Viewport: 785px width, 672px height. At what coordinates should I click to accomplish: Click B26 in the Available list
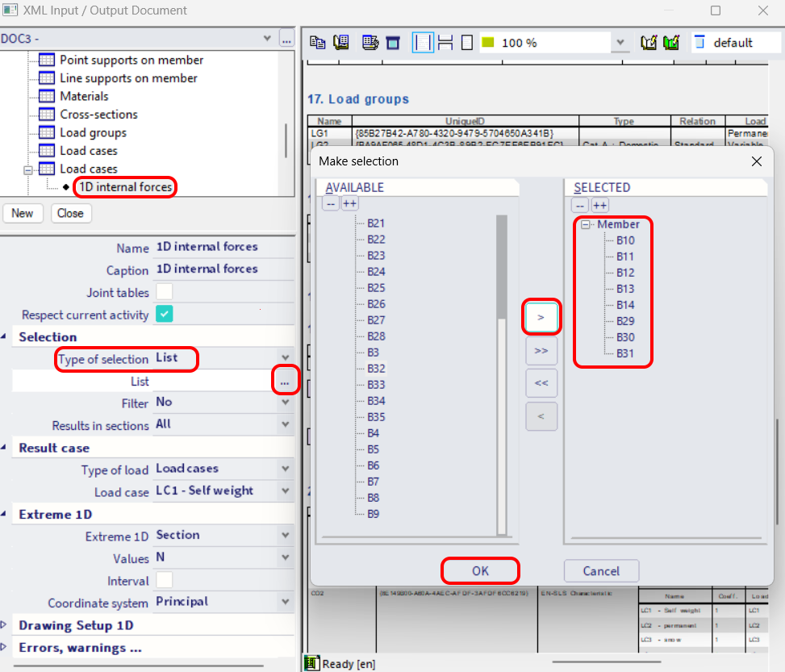376,304
